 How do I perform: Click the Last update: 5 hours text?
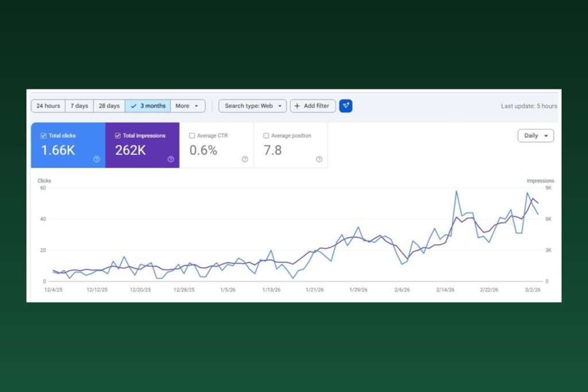[x=529, y=106]
